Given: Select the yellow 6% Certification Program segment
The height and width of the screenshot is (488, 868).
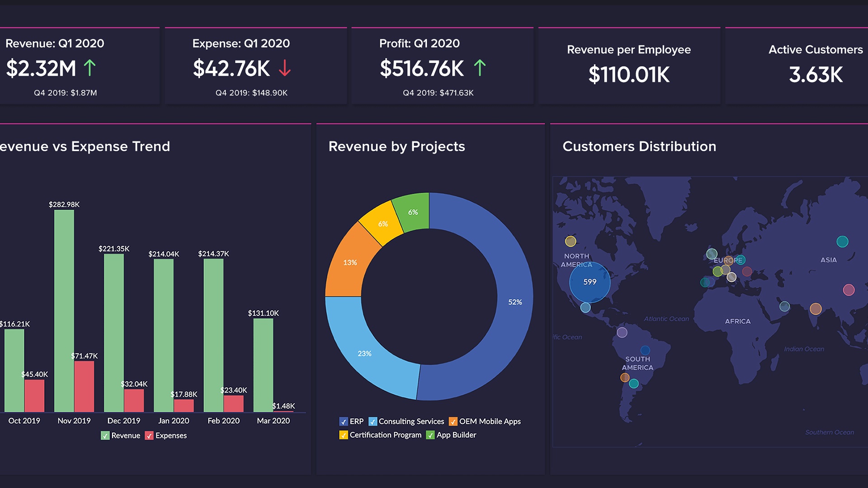Looking at the screenshot, I should [x=383, y=224].
